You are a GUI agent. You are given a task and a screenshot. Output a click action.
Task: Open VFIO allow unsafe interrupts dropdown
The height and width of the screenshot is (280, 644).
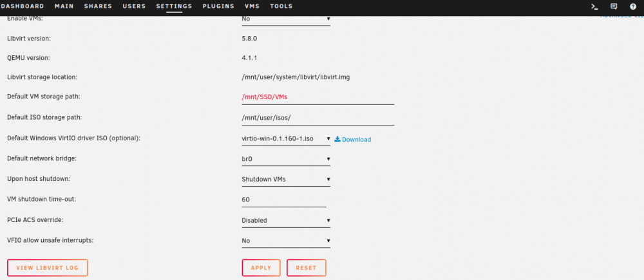tap(286, 241)
